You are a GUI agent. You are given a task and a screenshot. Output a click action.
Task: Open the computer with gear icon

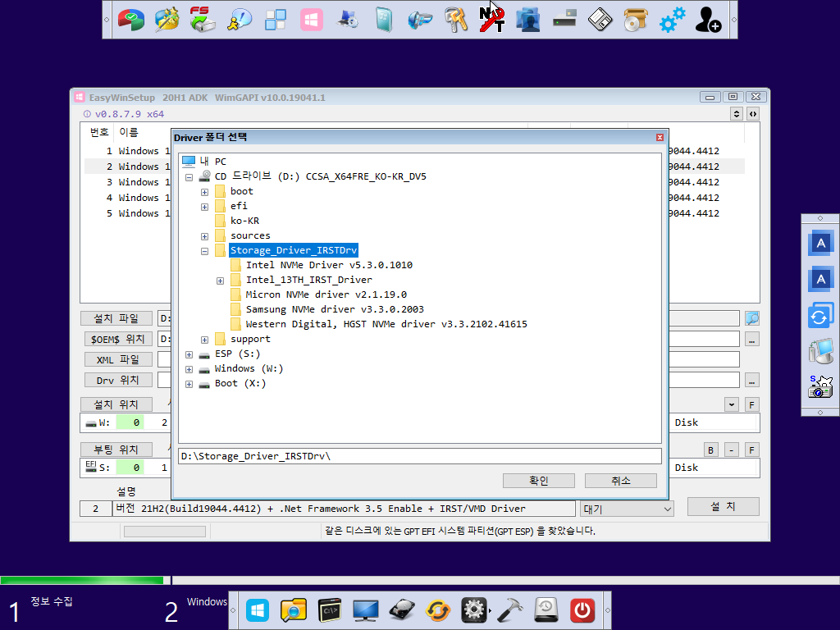tap(348, 20)
